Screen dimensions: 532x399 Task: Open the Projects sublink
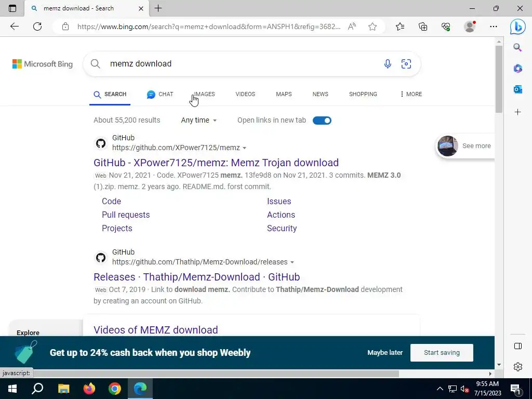tap(117, 229)
